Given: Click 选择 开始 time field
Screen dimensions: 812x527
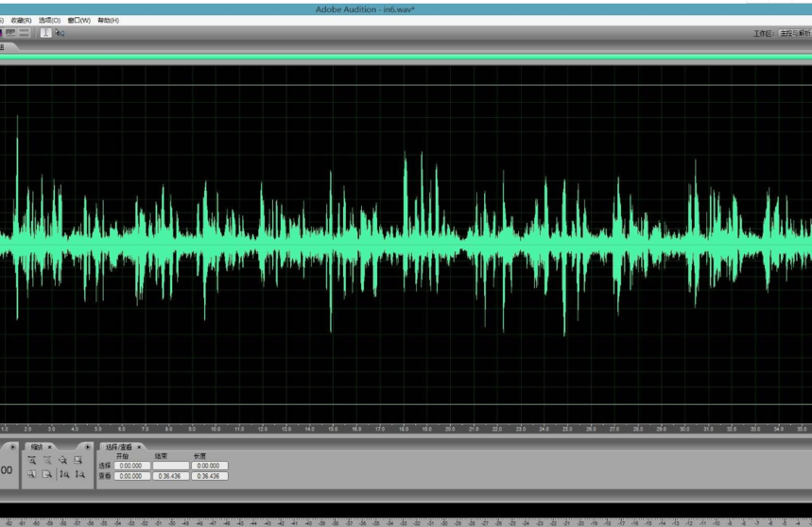Looking at the screenshot, I should (x=132, y=466).
